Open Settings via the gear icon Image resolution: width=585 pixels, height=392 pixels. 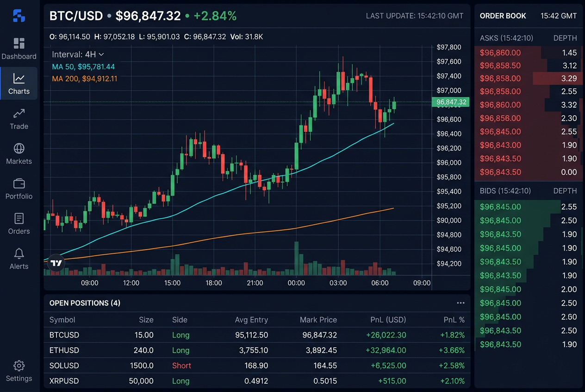[19, 366]
